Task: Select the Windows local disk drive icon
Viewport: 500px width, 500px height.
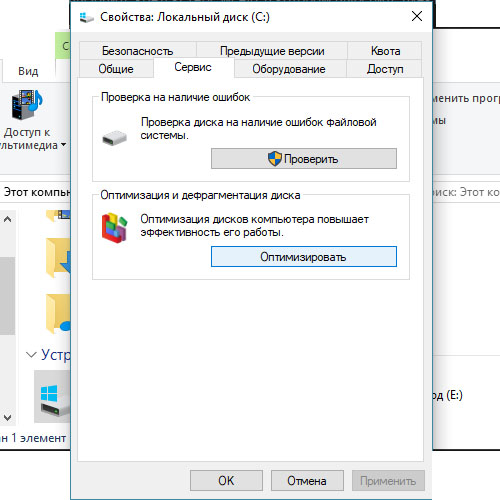Action: 53,397
